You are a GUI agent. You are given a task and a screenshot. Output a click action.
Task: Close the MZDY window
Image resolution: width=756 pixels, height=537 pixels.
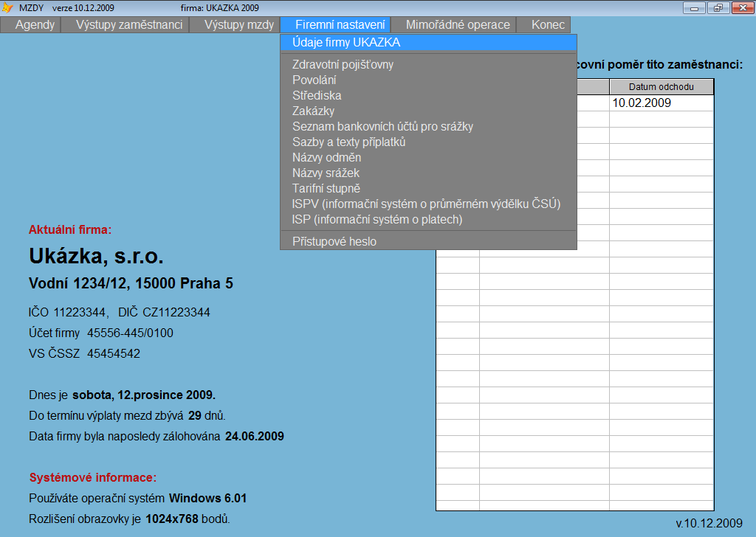point(743,7)
